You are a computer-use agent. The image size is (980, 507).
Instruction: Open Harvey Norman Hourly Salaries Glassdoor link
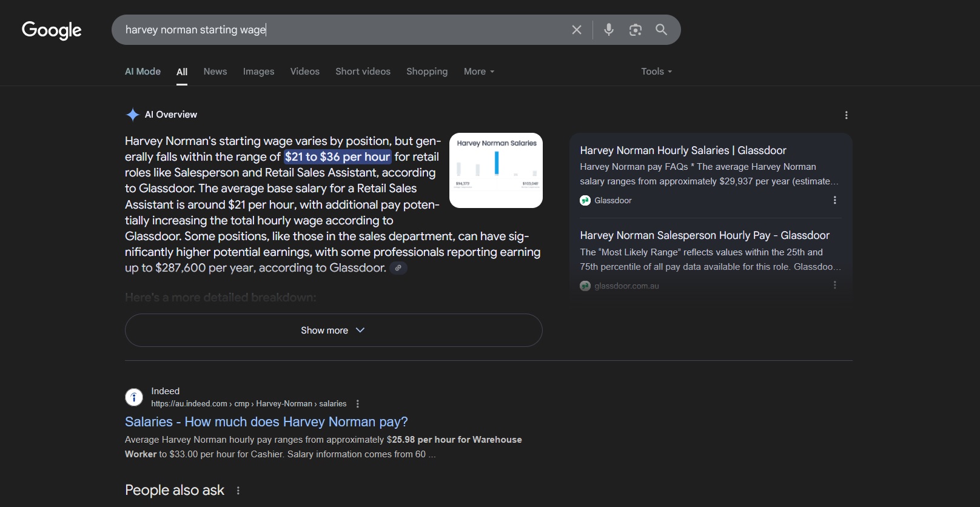pyautogui.click(x=683, y=150)
